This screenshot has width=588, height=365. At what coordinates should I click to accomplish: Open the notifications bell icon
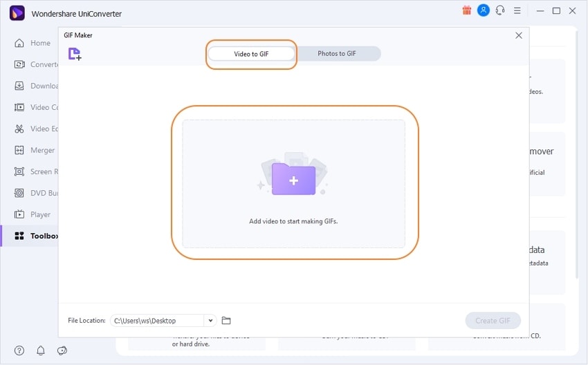pos(41,350)
